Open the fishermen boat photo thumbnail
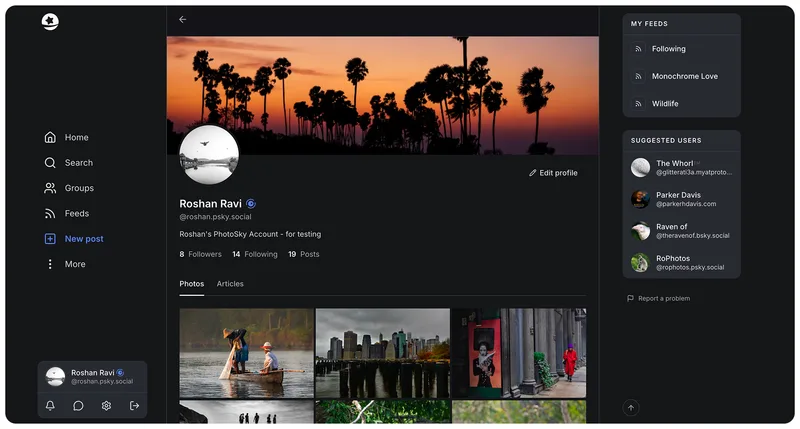Viewport: 800px width, 429px height. pyautogui.click(x=246, y=353)
